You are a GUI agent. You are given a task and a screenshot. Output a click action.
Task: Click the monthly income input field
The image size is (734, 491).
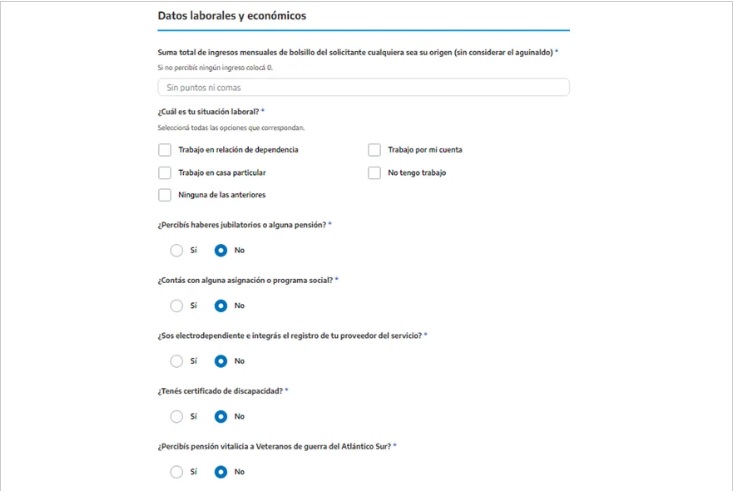click(363, 88)
